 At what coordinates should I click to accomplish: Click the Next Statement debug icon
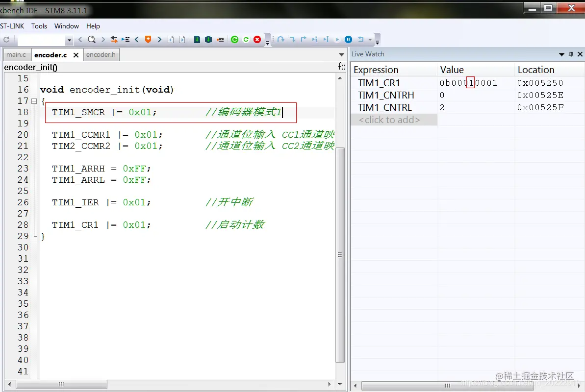314,40
